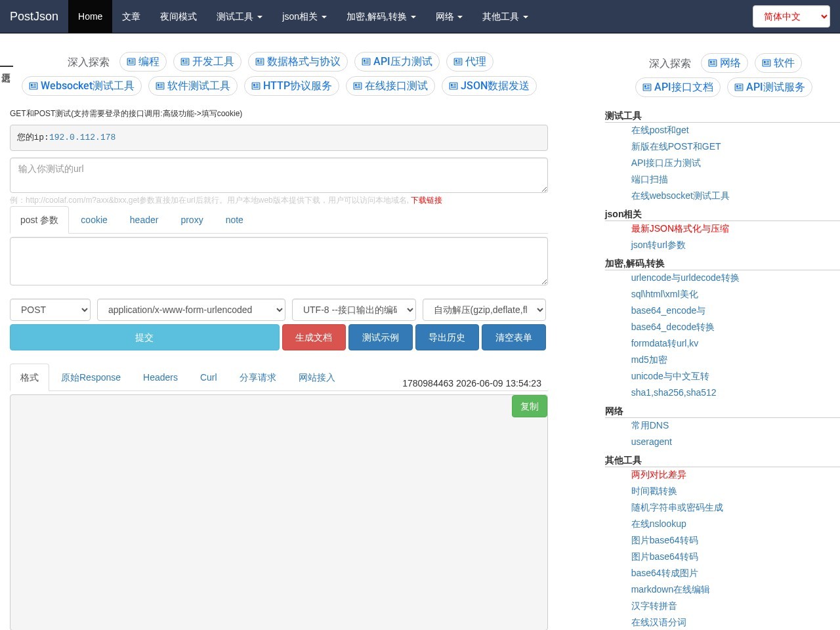
Task: Open the application/x-www-form-urlencoded content type dropdown
Action: pos(191,310)
